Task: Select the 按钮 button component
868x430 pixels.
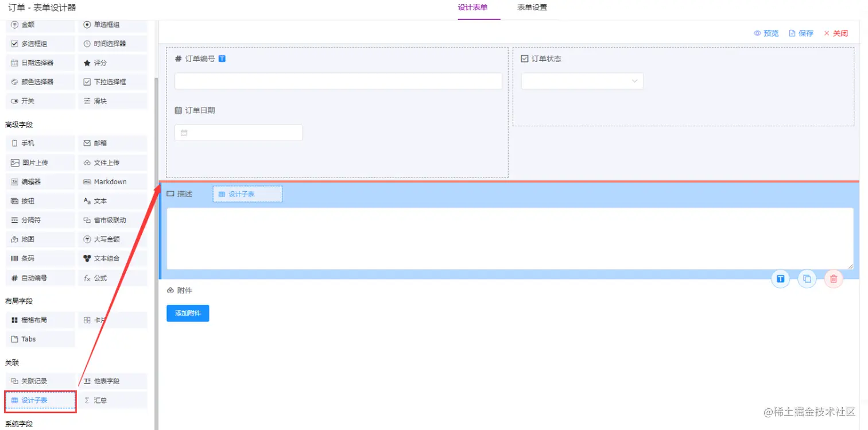Action: pos(40,202)
